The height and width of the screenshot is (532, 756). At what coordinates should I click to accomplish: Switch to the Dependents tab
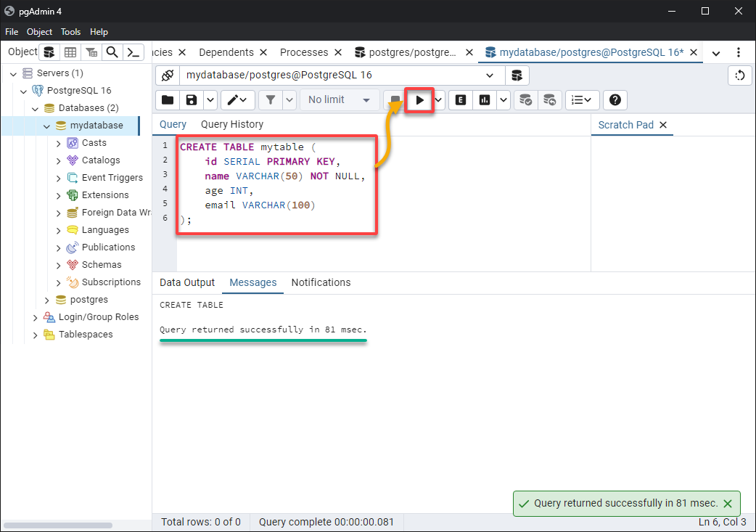coord(226,52)
